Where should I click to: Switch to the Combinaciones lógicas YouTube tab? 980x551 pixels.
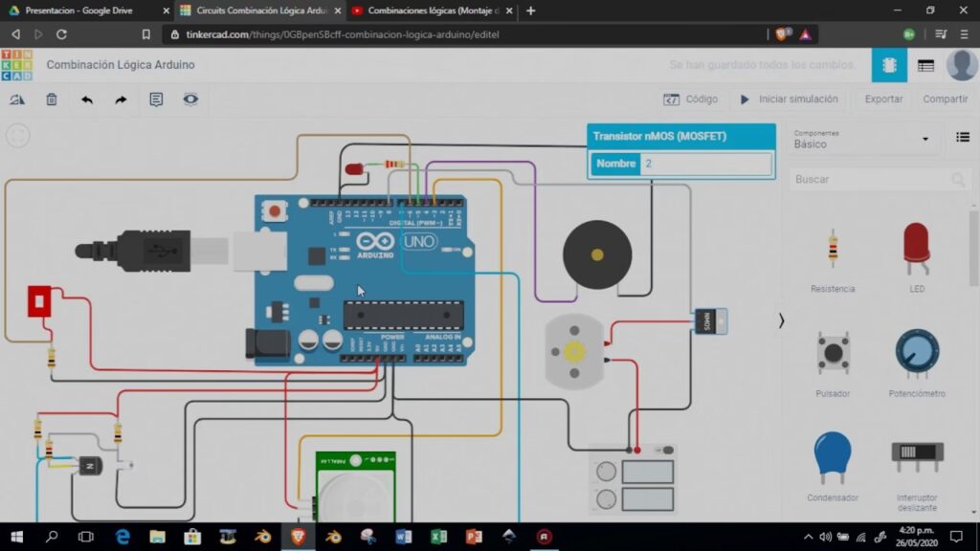point(425,11)
